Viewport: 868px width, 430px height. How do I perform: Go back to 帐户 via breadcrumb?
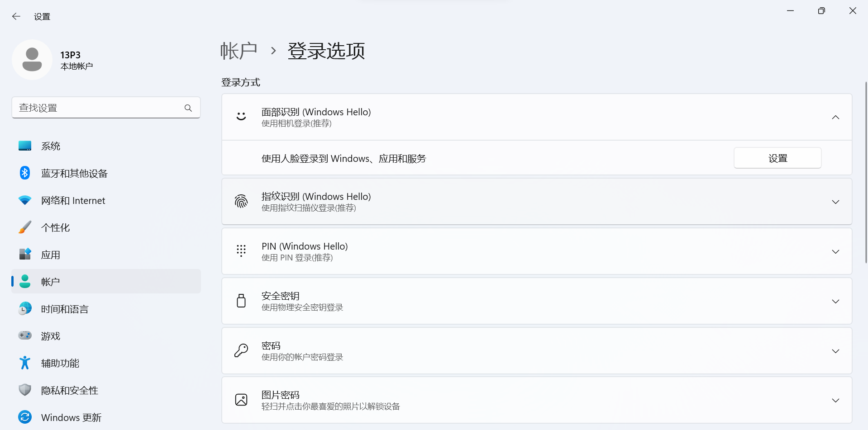point(238,51)
